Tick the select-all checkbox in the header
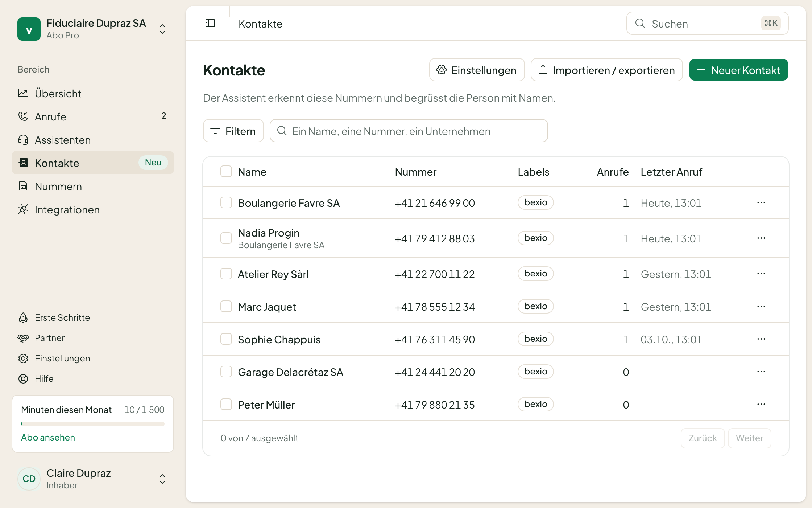Viewport: 812px width, 508px height. click(x=226, y=171)
